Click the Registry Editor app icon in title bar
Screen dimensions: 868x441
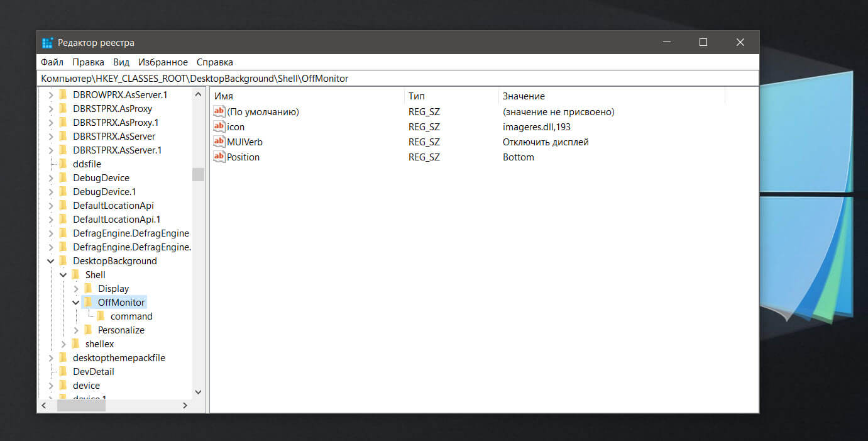47,43
